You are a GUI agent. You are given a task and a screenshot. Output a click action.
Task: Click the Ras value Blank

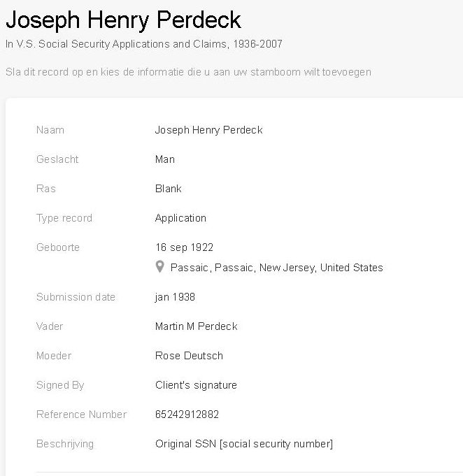(169, 189)
